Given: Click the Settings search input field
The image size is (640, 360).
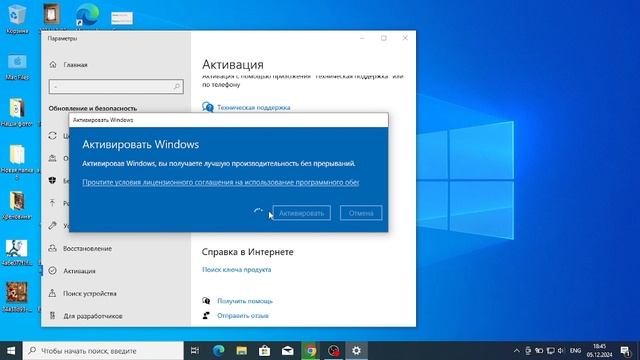Looking at the screenshot, I should [x=116, y=87].
